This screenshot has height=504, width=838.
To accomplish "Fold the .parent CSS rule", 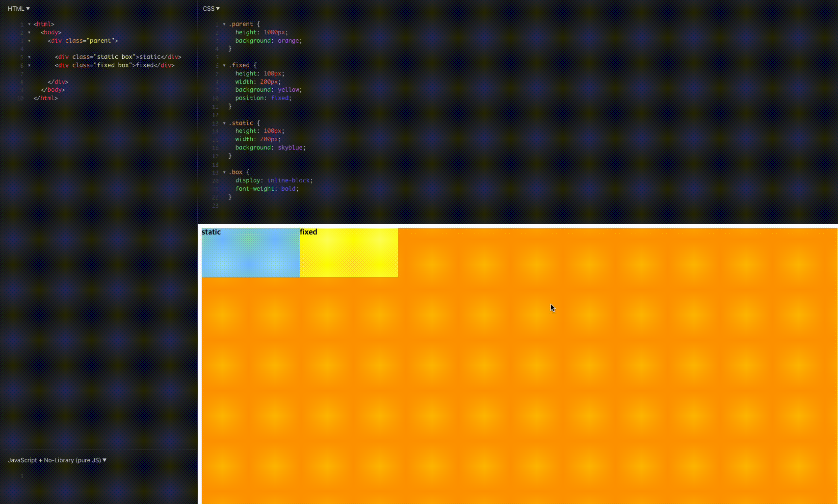I will [224, 24].
